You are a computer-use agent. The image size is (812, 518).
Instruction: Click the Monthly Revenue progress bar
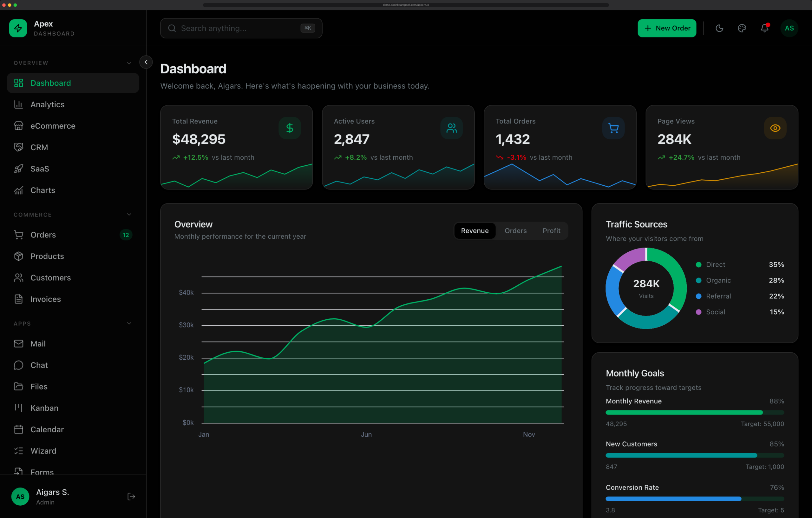click(x=695, y=412)
